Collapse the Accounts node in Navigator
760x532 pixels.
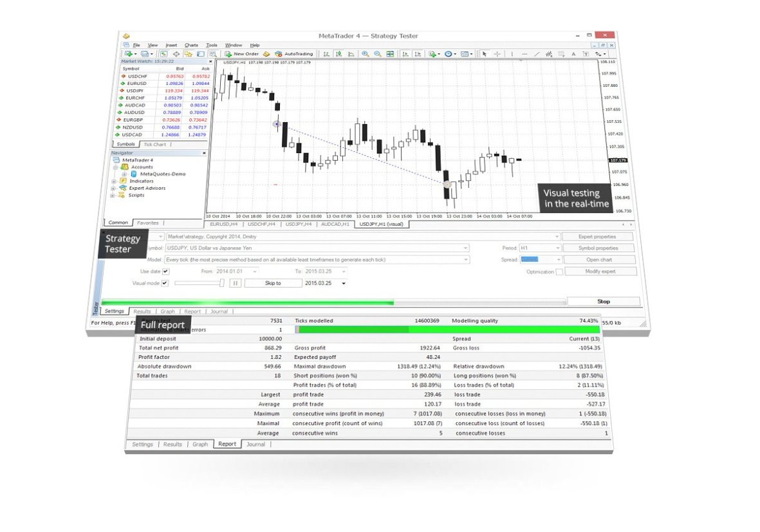coord(116,167)
